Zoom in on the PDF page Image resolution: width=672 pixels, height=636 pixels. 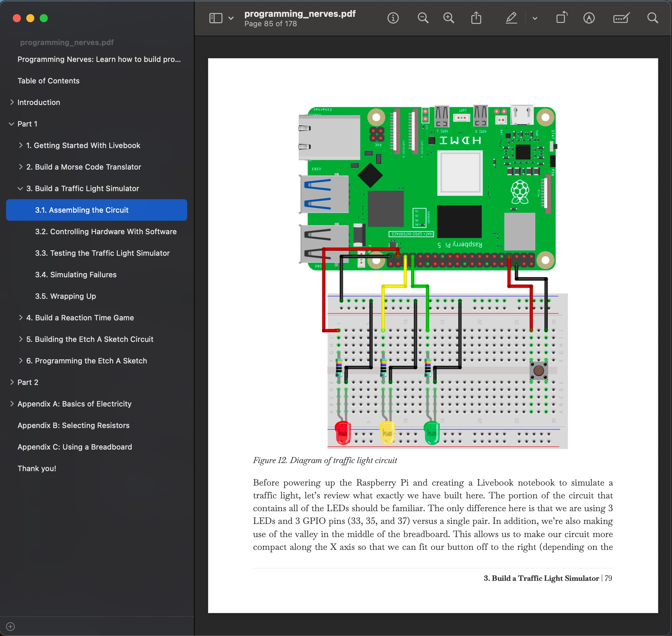coord(448,18)
